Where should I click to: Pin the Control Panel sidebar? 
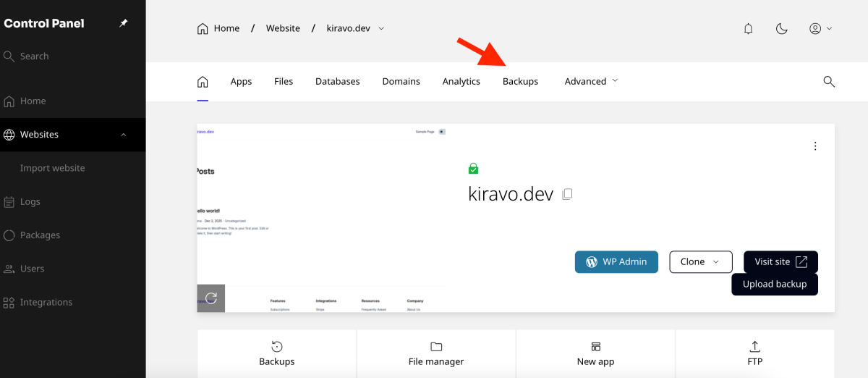123,23
